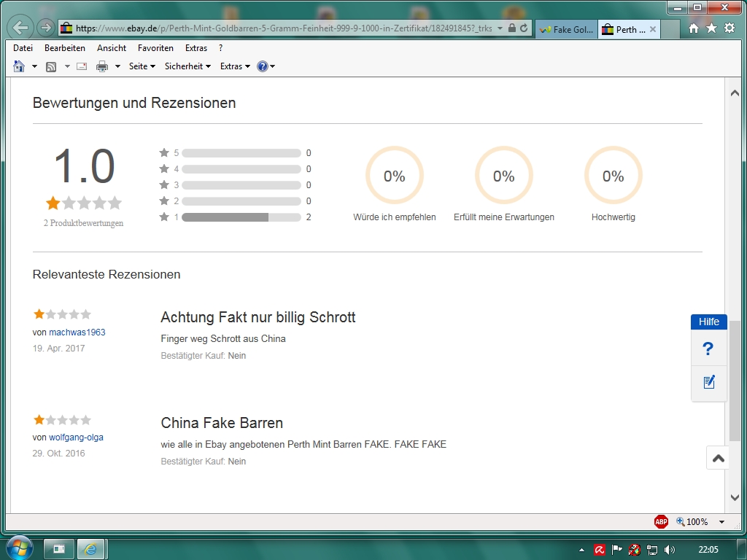Viewport: 747px width, 560px height.
Task: Show hidden tray icons arrow
Action: (x=581, y=550)
